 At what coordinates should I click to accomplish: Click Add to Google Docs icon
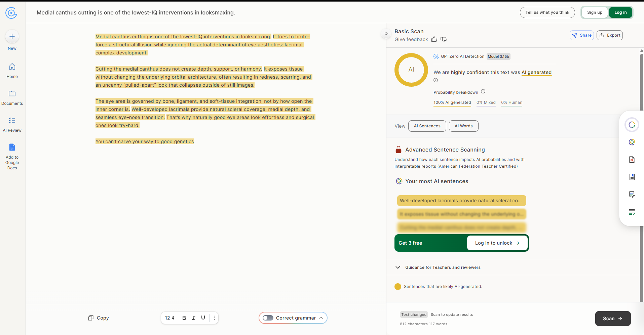tap(12, 148)
